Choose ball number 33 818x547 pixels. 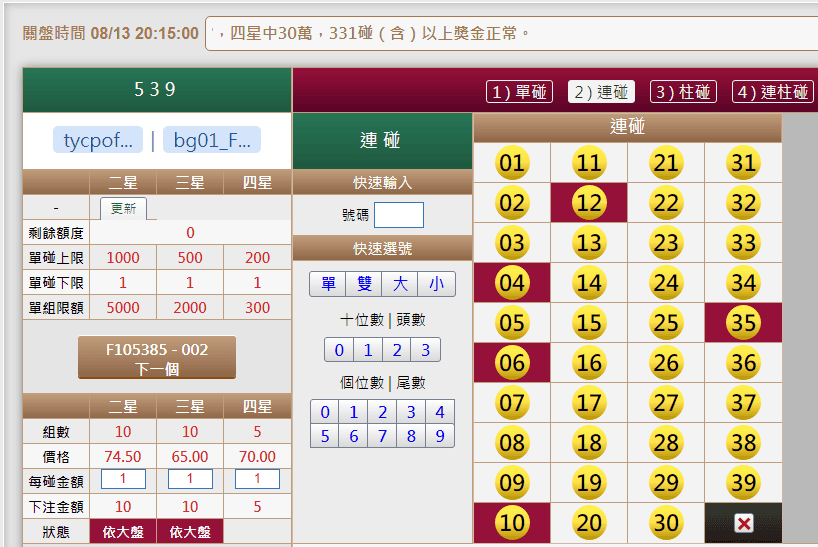pos(743,243)
